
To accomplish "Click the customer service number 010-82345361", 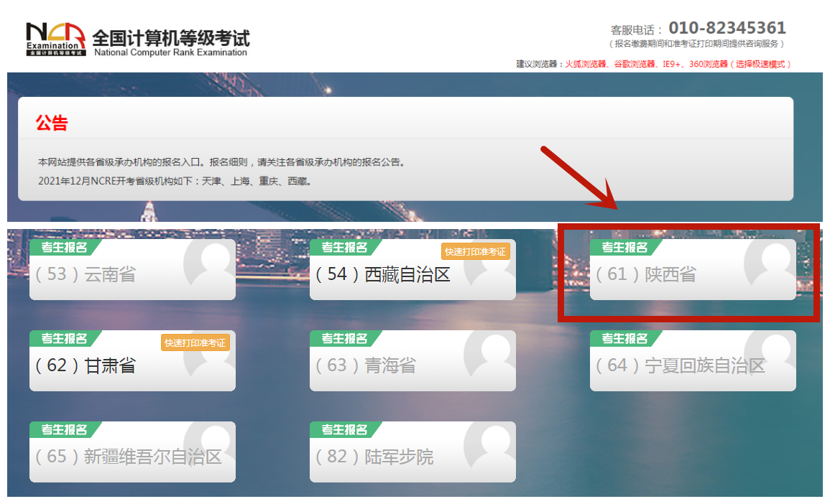I will (727, 28).
